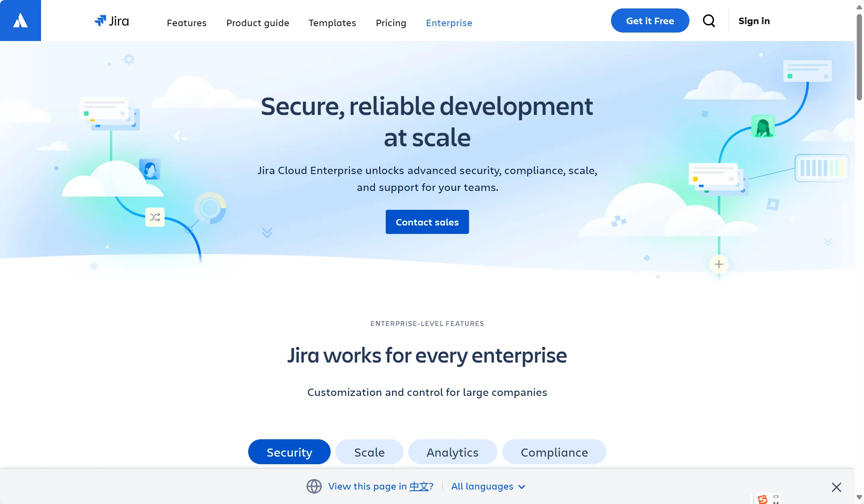Open the Enterprise menu item

(449, 22)
